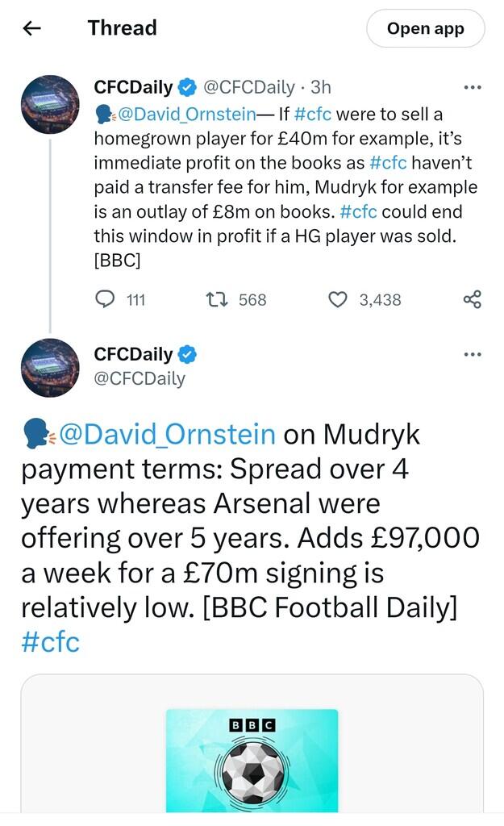Click CFCDaily verified badge on second tweet

tap(188, 355)
